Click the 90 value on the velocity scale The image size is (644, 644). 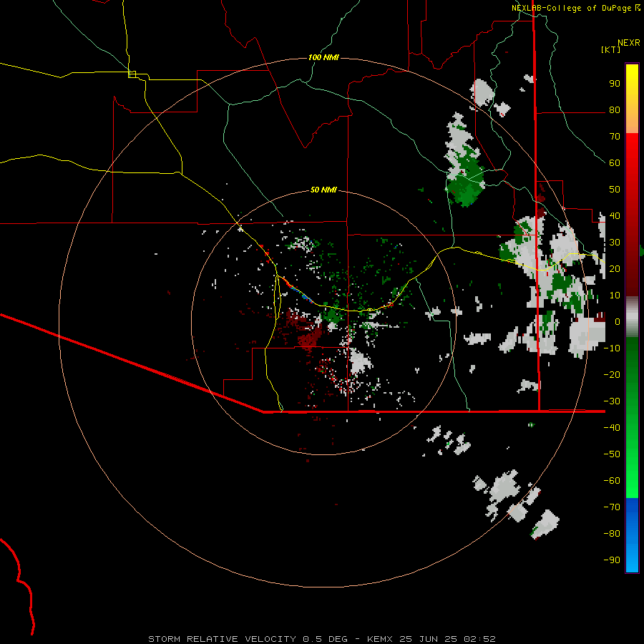615,84
